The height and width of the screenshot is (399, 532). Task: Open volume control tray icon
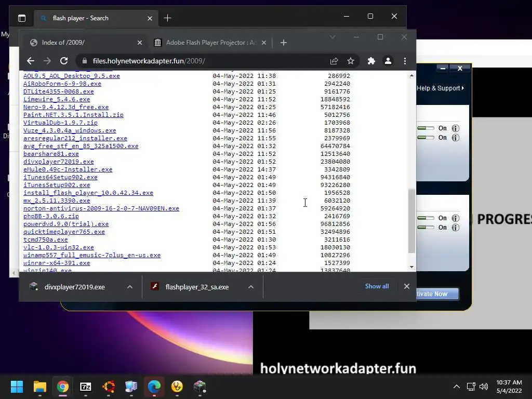tap(484, 387)
